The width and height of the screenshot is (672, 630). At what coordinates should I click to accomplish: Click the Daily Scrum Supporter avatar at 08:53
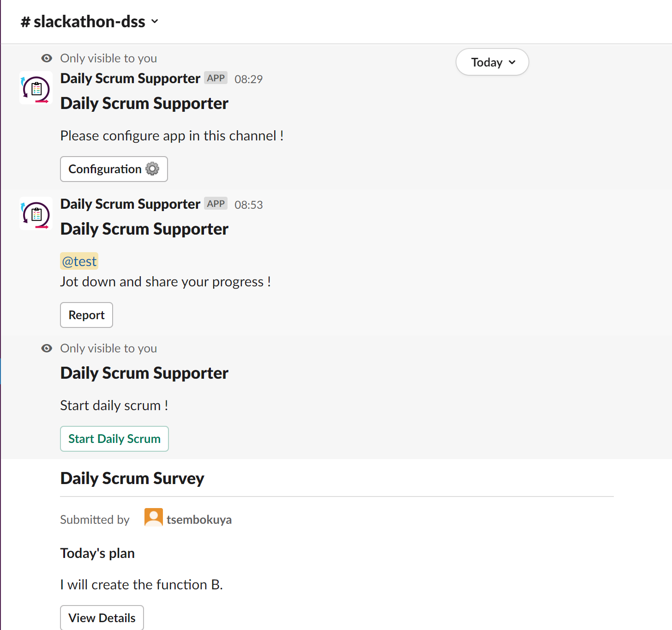(36, 213)
